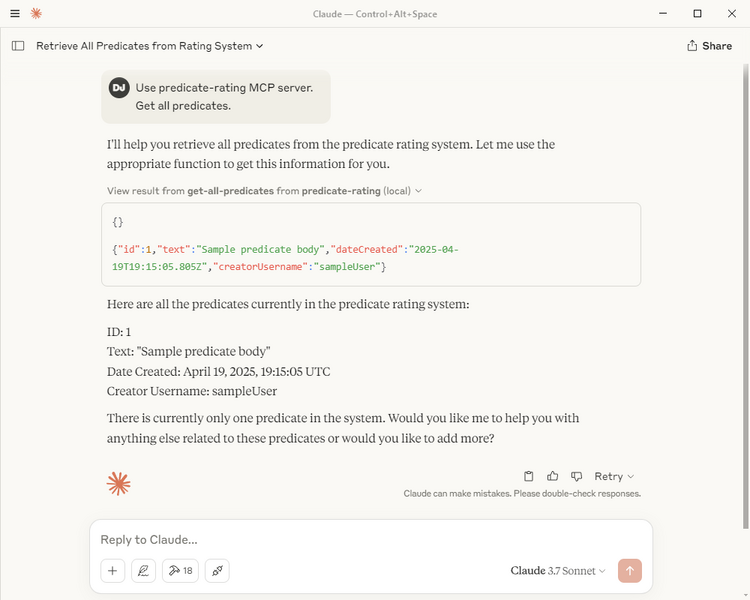This screenshot has height=600, width=750.
Task: Click the Share button
Action: point(709,46)
